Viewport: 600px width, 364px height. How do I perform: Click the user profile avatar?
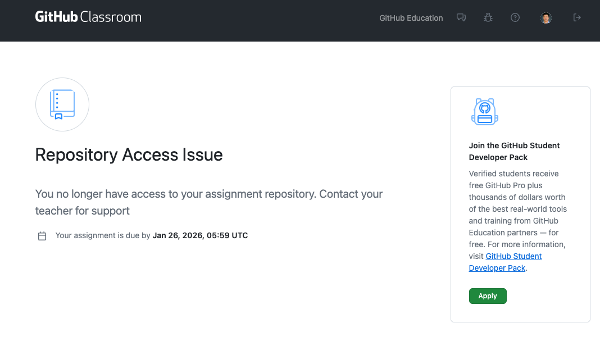pos(546,18)
